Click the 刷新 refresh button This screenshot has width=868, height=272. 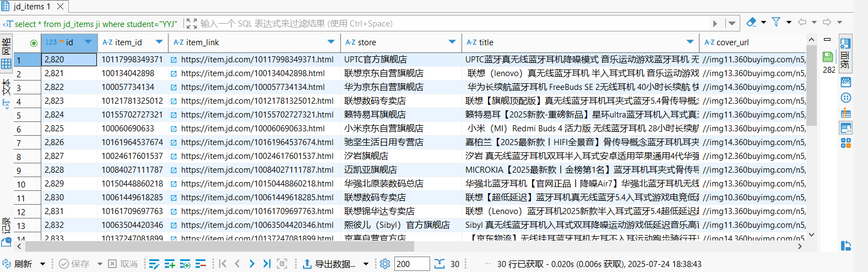[18, 264]
